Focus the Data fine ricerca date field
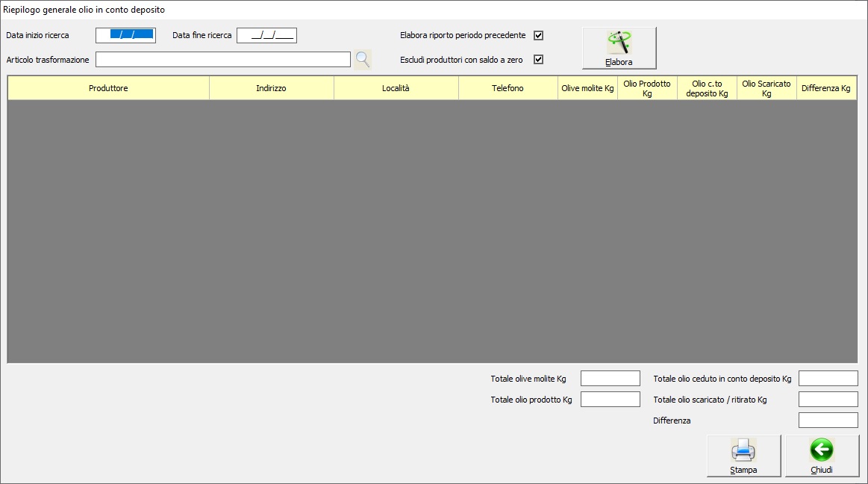Image resolution: width=868 pixels, height=484 pixels. coord(267,35)
